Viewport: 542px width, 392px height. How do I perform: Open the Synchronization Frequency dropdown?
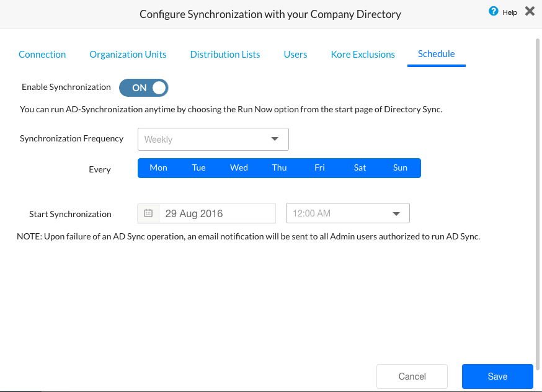(213, 140)
